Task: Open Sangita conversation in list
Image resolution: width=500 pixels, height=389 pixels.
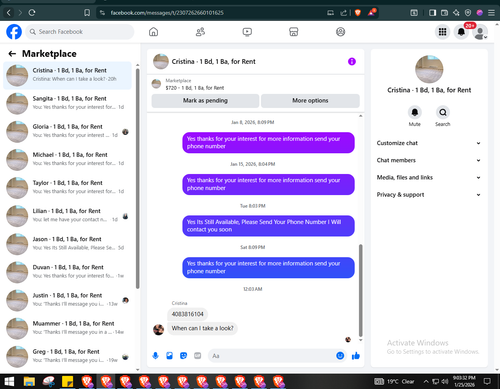Action: coord(67,103)
